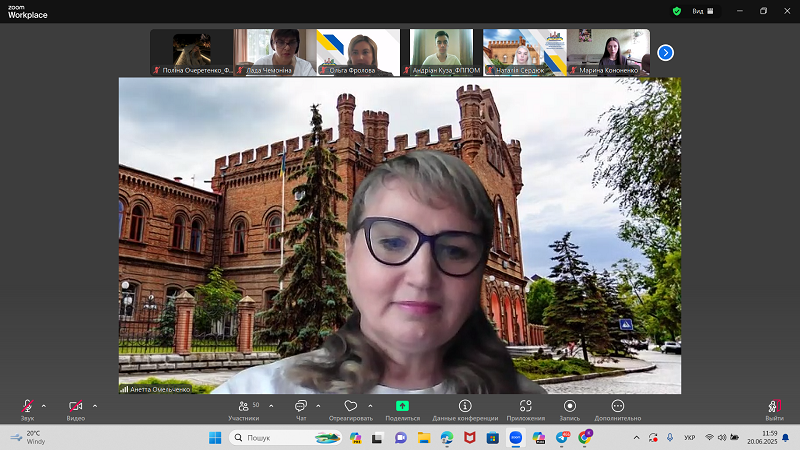
Task: Open the purple video chat app in taskbar
Action: [x=401, y=438]
